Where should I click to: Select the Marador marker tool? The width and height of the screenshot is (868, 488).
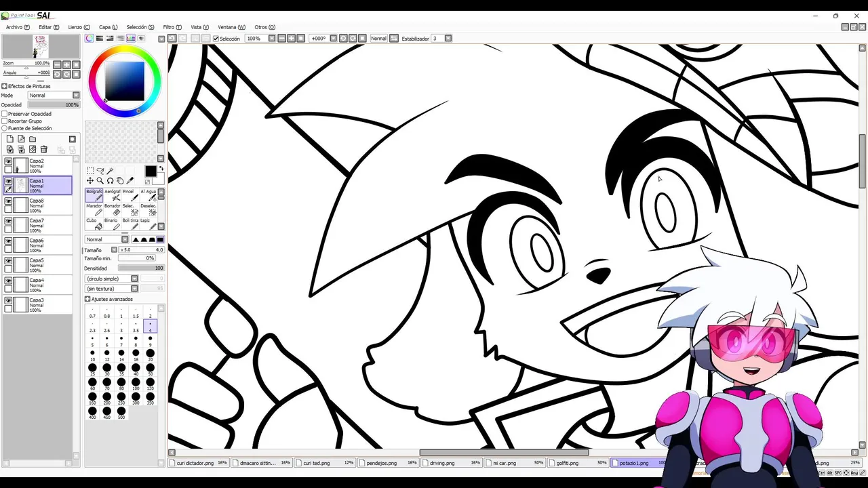click(94, 209)
